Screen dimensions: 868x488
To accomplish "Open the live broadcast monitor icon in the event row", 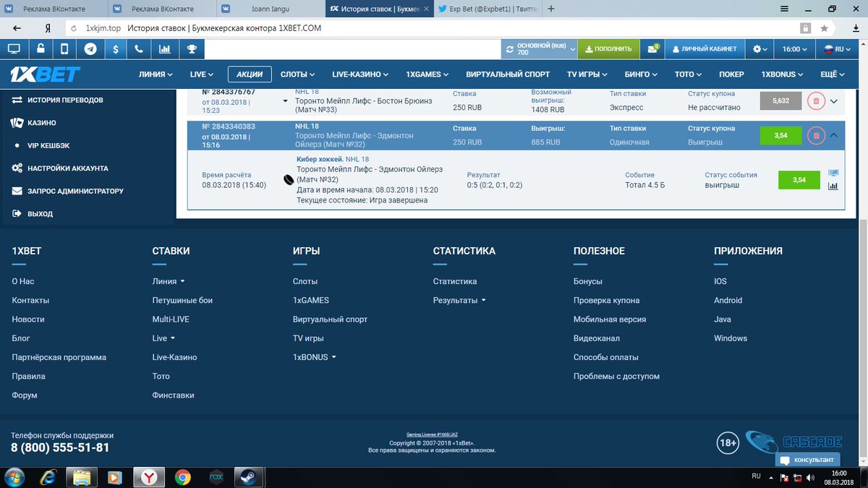I will [833, 174].
